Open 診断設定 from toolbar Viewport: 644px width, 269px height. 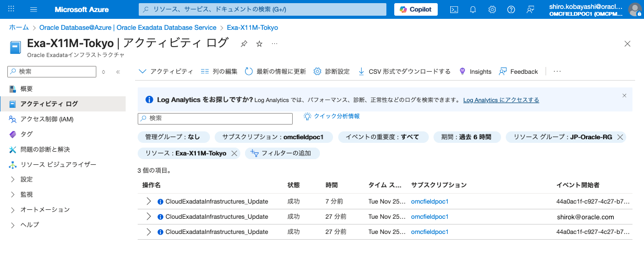pos(331,72)
